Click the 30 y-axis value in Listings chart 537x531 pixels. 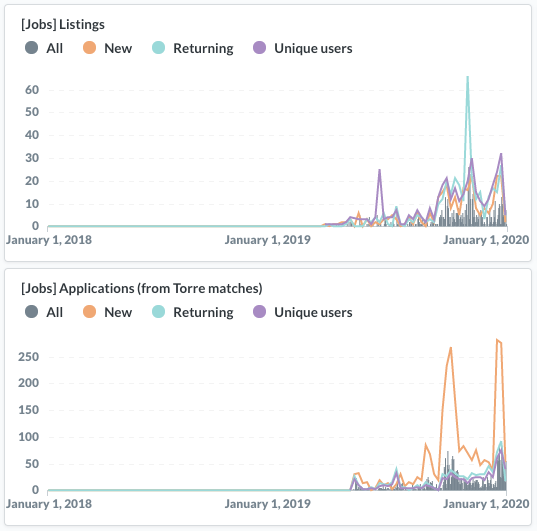click(x=32, y=158)
